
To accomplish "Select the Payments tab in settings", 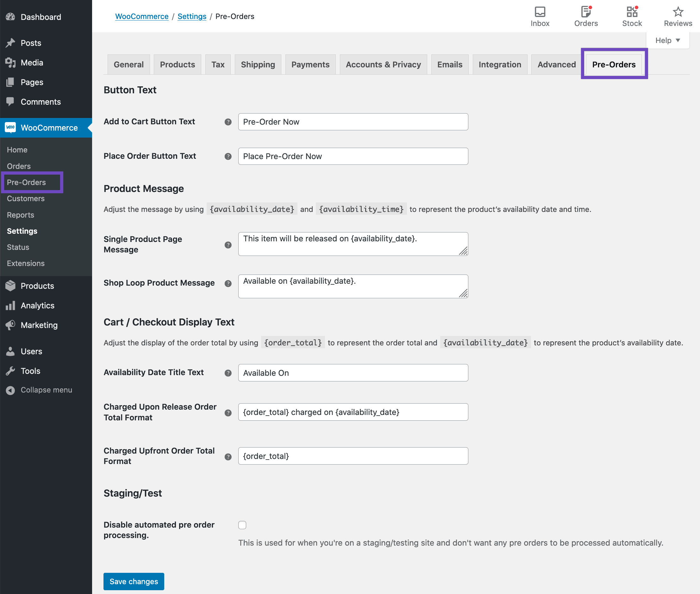I will (309, 64).
